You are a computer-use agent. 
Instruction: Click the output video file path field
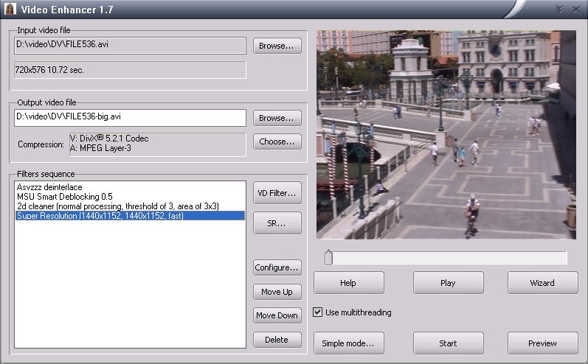coord(130,117)
